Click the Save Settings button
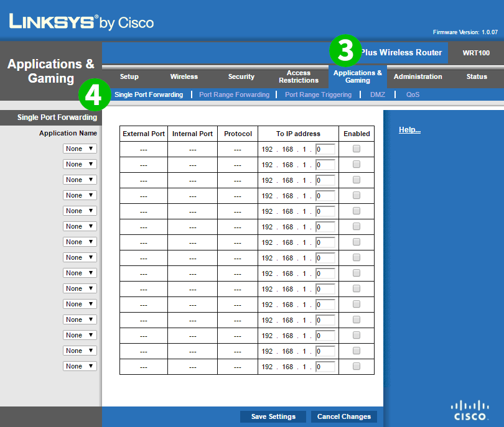 pos(273,416)
